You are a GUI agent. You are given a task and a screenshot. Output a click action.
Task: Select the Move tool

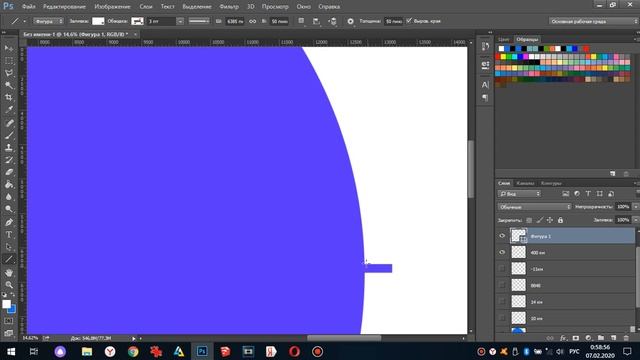[9, 48]
